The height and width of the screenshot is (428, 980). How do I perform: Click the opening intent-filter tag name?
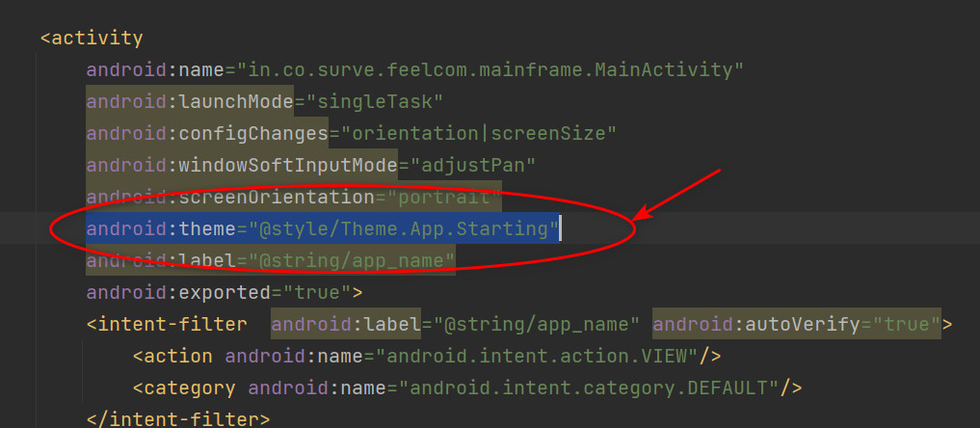point(167,325)
